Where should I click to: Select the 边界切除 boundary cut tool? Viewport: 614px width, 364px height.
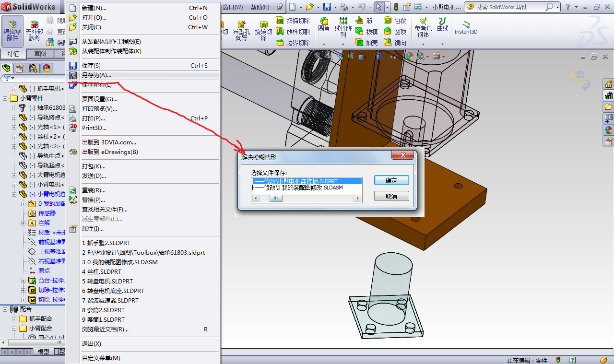pos(293,43)
